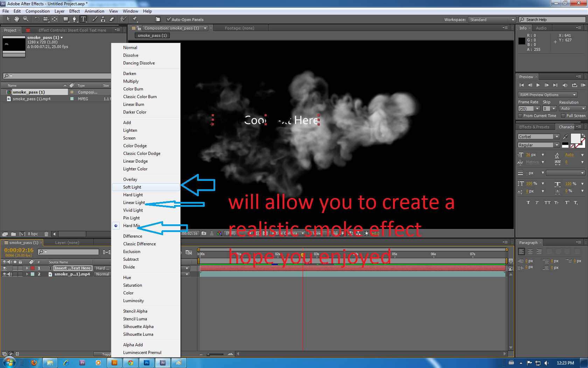Viewport: 588px width, 368px height.
Task: Open the graph editor icon in timeline
Action: (189, 252)
